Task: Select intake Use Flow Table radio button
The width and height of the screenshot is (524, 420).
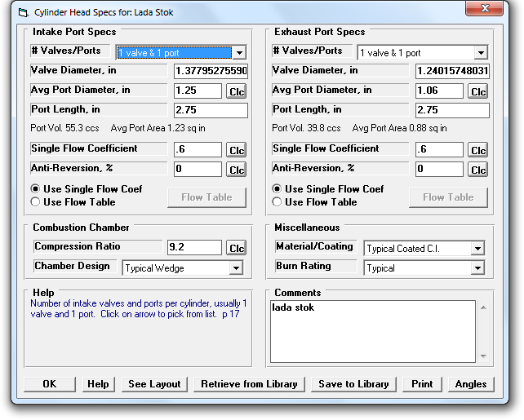Action: (x=36, y=202)
